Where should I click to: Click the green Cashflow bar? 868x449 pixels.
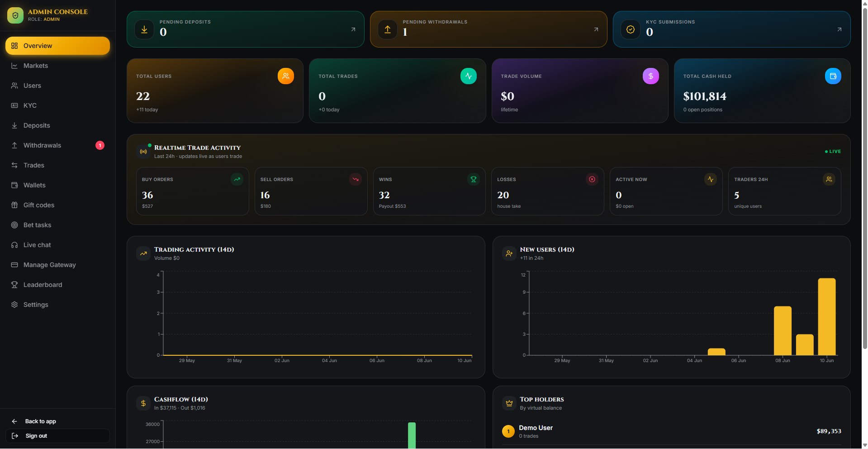(412, 435)
